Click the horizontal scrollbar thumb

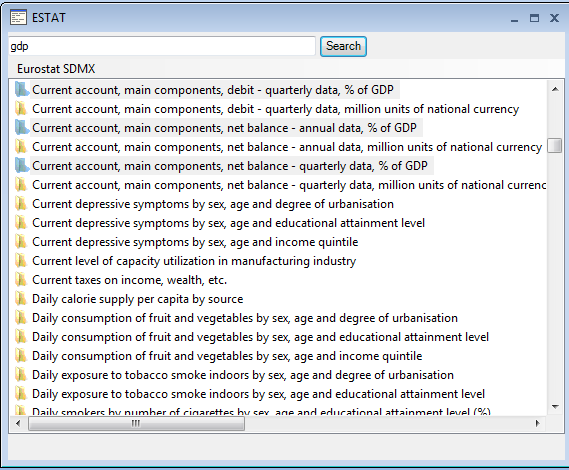pyautogui.click(x=136, y=423)
